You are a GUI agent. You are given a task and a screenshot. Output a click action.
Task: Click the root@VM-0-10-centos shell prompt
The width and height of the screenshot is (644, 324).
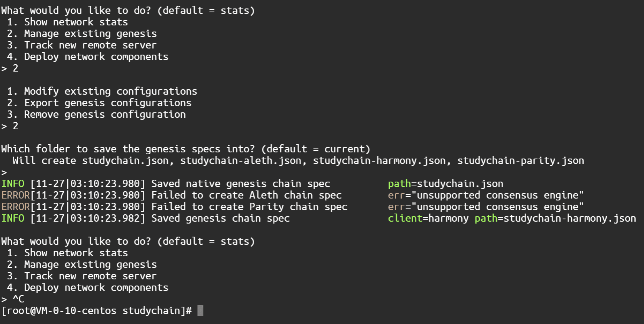97,311
